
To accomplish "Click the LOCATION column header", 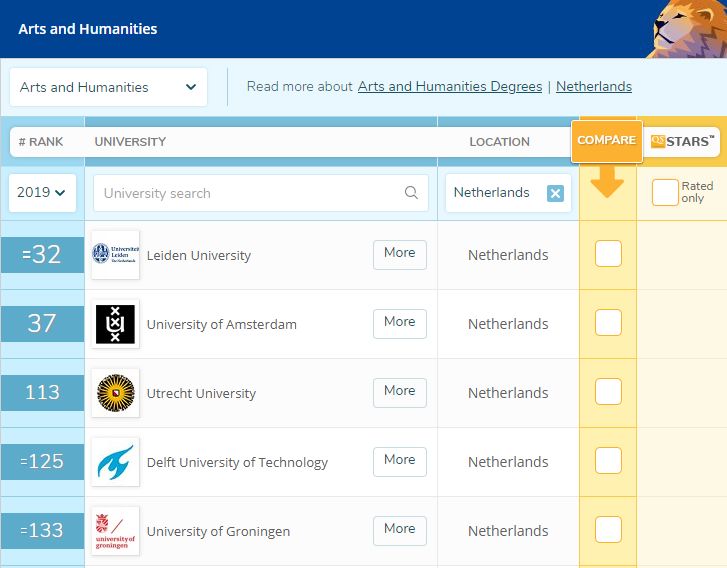I will tap(499, 142).
